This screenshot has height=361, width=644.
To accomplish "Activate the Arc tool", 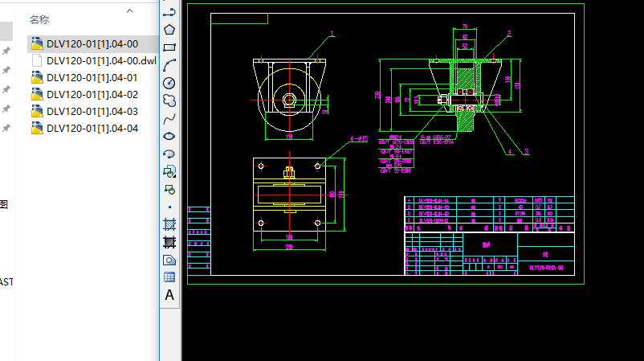I will click(169, 64).
